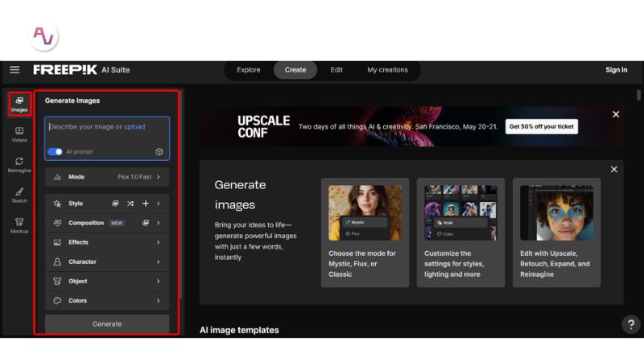Click the plus icon in Style row
The width and height of the screenshot is (644, 362).
pos(146,204)
